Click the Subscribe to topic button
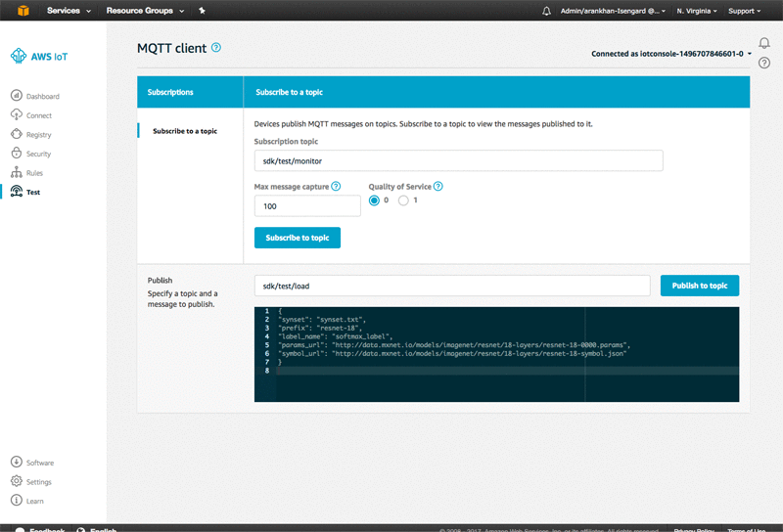Viewport: 783px width, 532px height. pyautogui.click(x=298, y=238)
